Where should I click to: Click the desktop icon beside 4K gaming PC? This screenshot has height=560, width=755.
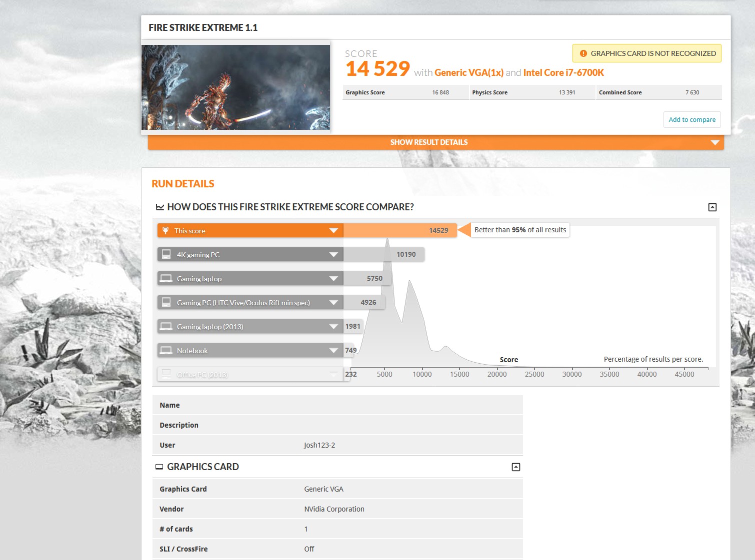(166, 254)
